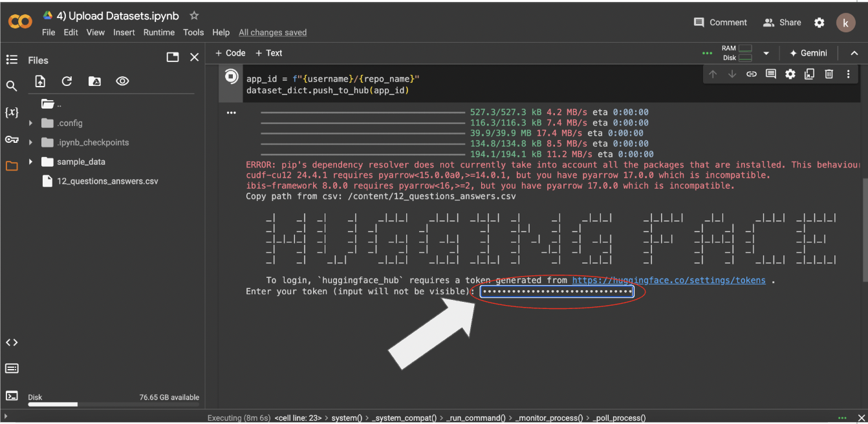The height and width of the screenshot is (424, 868).
Task: Expand the .config folder
Action: coord(30,123)
